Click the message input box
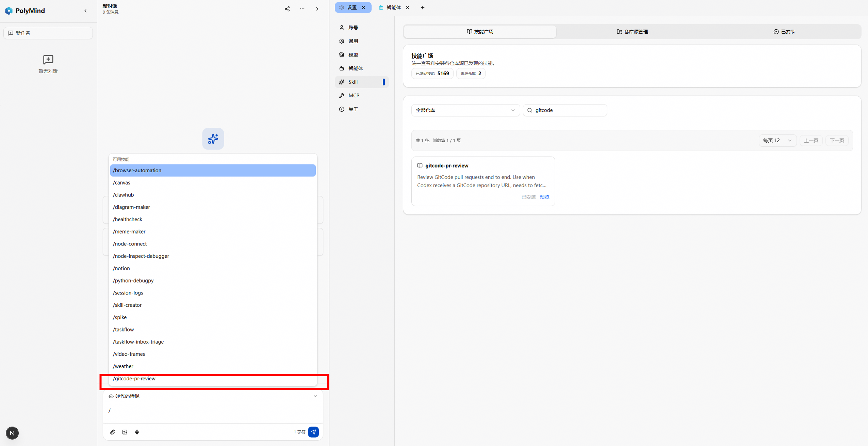Viewport: 868px width, 446px height. click(x=213, y=413)
